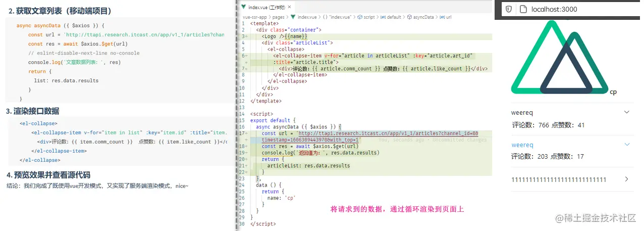This screenshot has width=644, height=231.
Task: Select the index.vue (工作树) editor tab
Action: tap(266, 7)
